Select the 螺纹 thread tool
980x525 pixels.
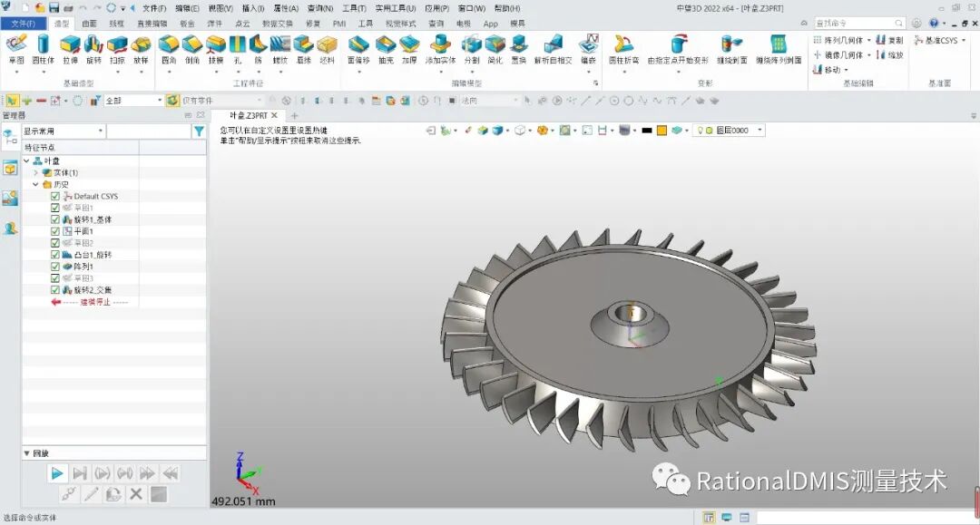coord(280,50)
